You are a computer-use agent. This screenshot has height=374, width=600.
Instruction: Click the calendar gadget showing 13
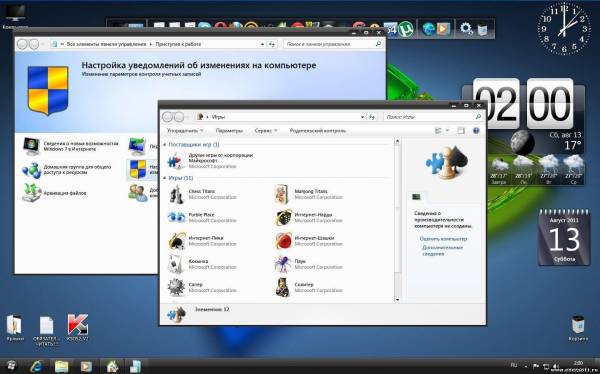[x=564, y=237]
